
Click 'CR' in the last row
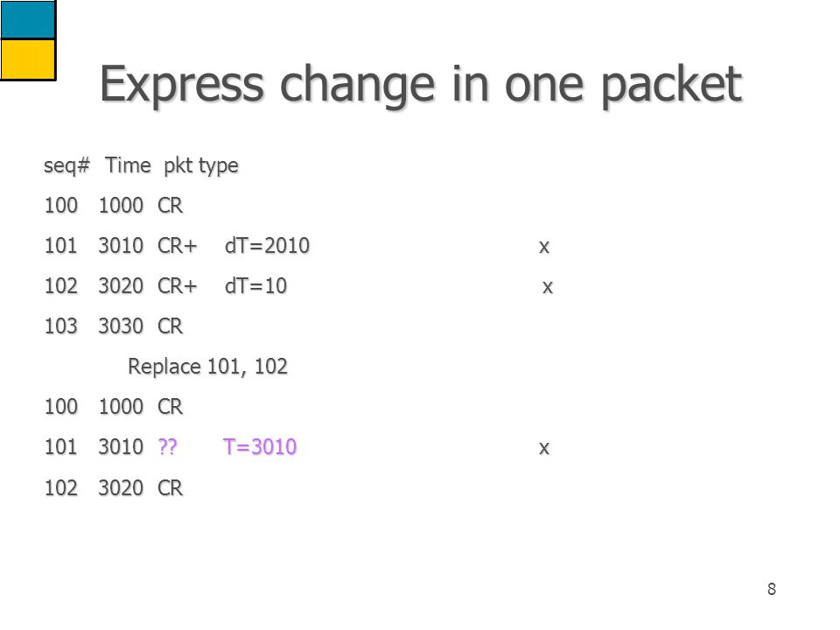pyautogui.click(x=171, y=488)
